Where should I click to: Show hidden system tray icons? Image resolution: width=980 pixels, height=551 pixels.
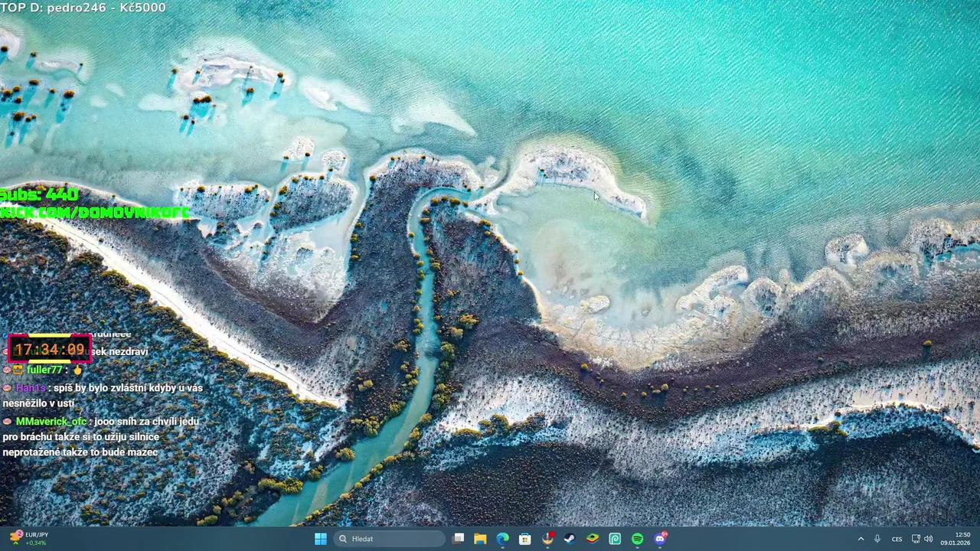pyautogui.click(x=861, y=539)
